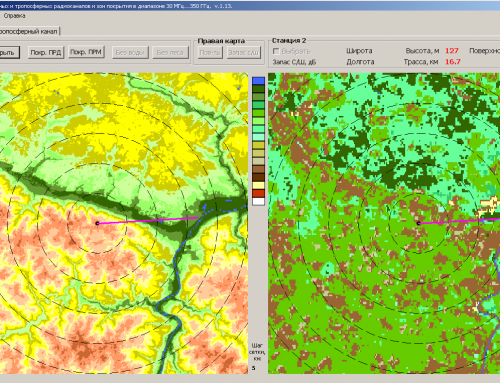Screen dimensions: 500x383
Task: Select the greyed Без воды button
Action: (130, 52)
